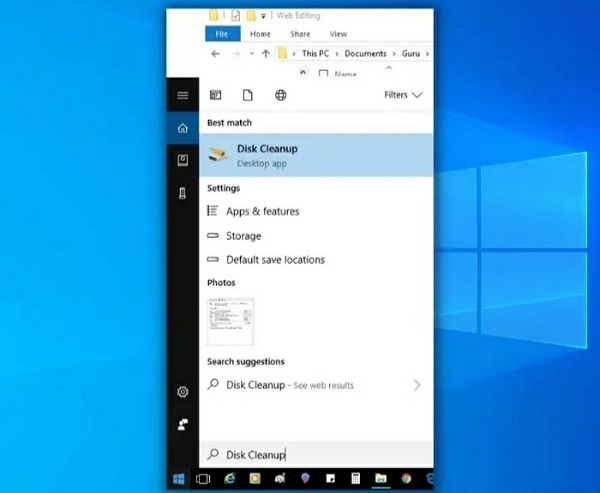
Task: Select the Home icon in search sidebar
Action: 183,128
